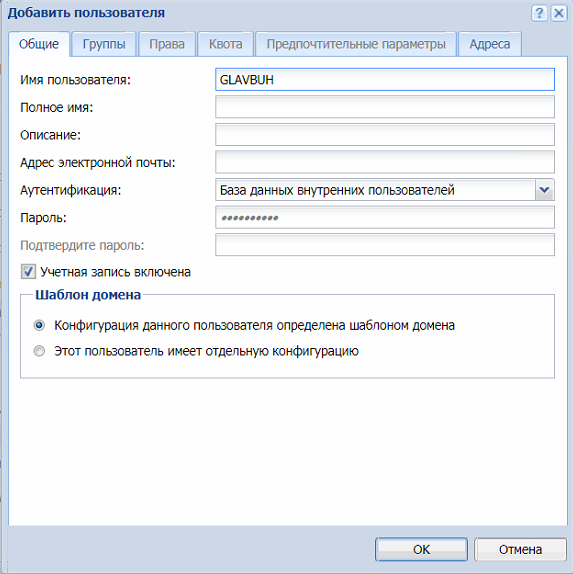Screen dimensions: 573x574
Task: Switch to the Права tab
Action: [167, 44]
